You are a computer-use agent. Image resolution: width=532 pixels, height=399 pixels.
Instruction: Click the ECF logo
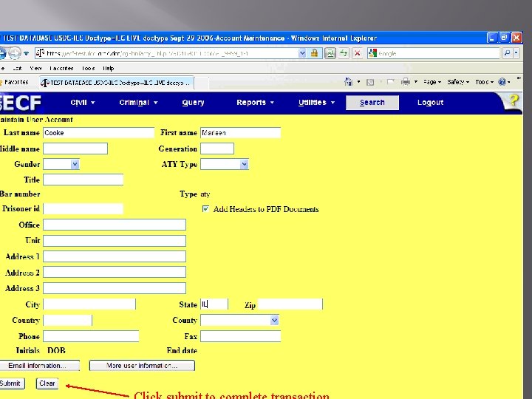coord(21,103)
